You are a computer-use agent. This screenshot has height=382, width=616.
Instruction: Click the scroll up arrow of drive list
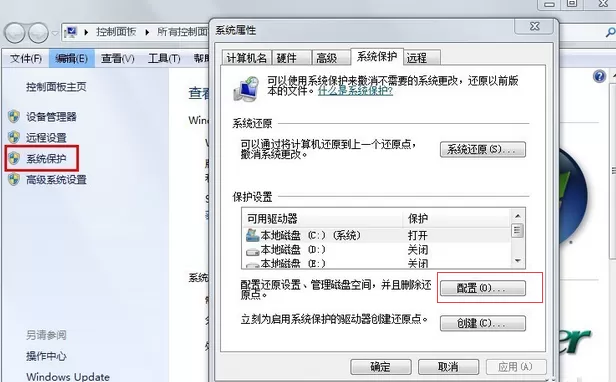517,216
